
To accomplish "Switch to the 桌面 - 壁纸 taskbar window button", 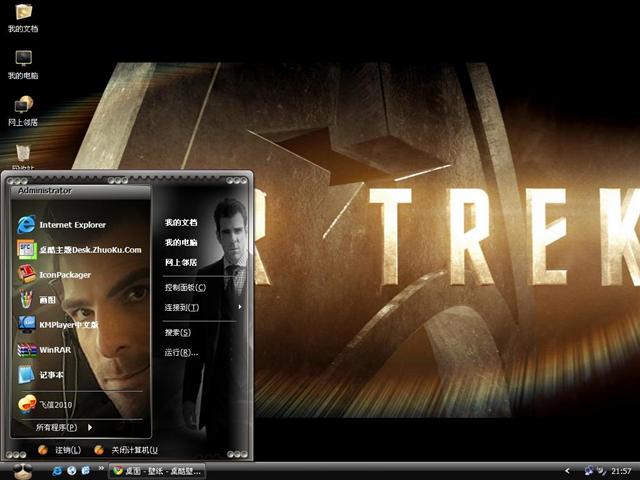I will coord(157,471).
